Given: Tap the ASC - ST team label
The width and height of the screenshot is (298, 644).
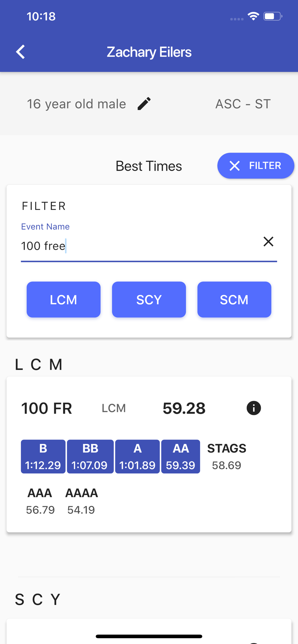Looking at the screenshot, I should pyautogui.click(x=243, y=104).
